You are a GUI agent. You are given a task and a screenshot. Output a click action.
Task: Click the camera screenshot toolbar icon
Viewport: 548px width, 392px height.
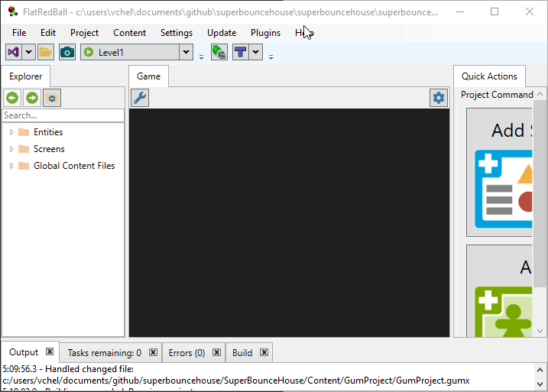[67, 53]
